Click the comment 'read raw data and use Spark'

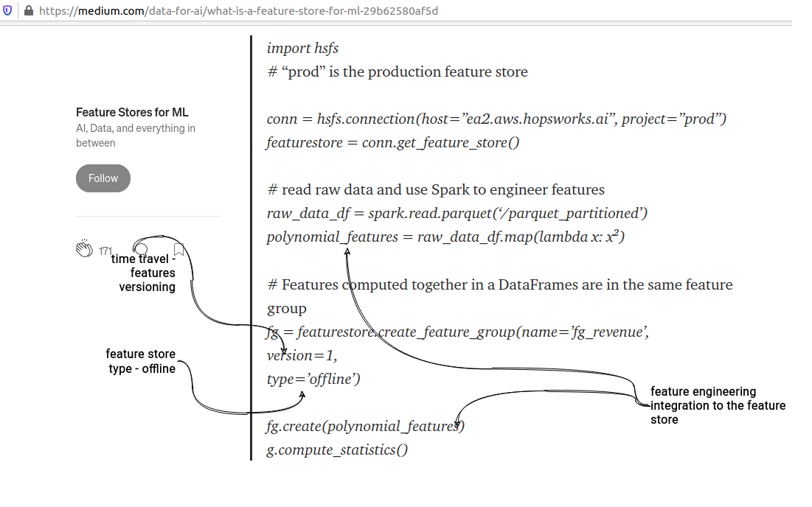point(436,190)
